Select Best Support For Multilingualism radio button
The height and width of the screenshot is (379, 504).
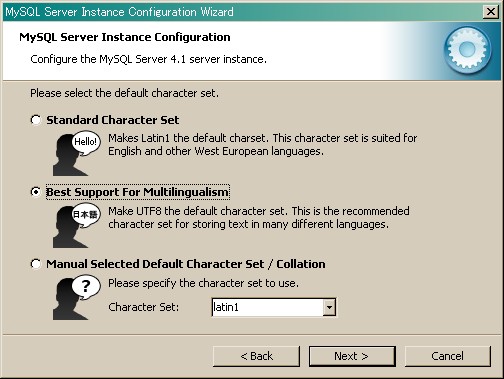(x=36, y=192)
